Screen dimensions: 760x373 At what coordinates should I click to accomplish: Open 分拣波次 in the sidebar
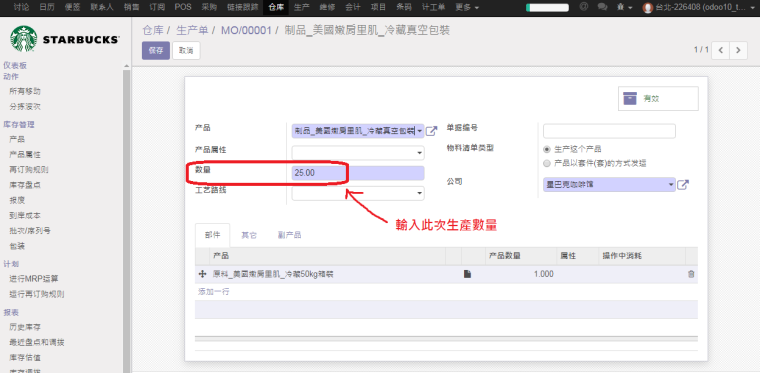coord(25,107)
